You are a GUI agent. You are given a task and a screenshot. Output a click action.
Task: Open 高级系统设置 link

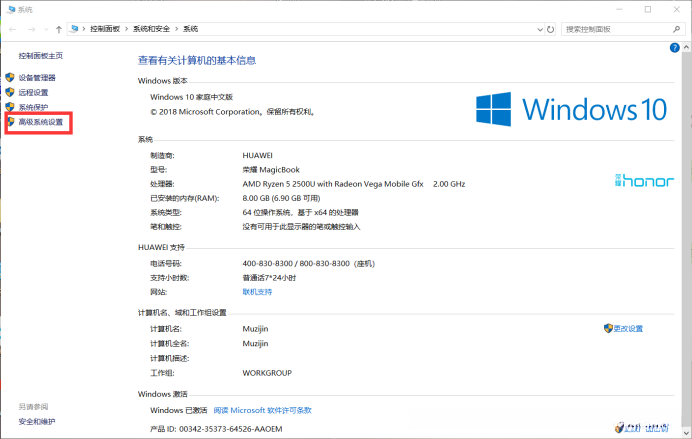(x=41, y=122)
